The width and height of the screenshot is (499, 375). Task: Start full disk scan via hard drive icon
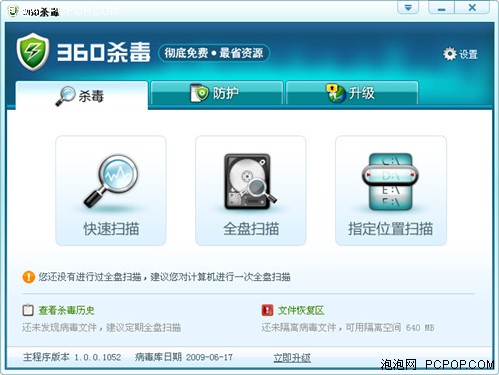pos(250,181)
